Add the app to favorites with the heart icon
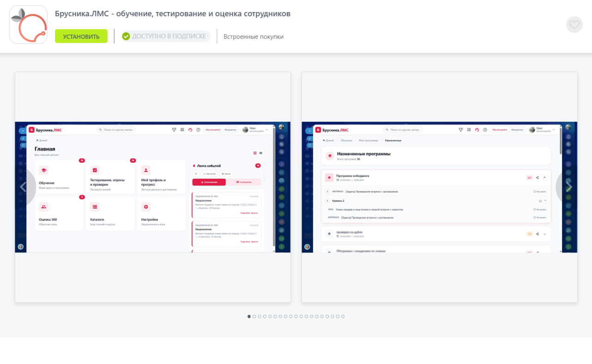This screenshot has height=364, width=592. (574, 25)
